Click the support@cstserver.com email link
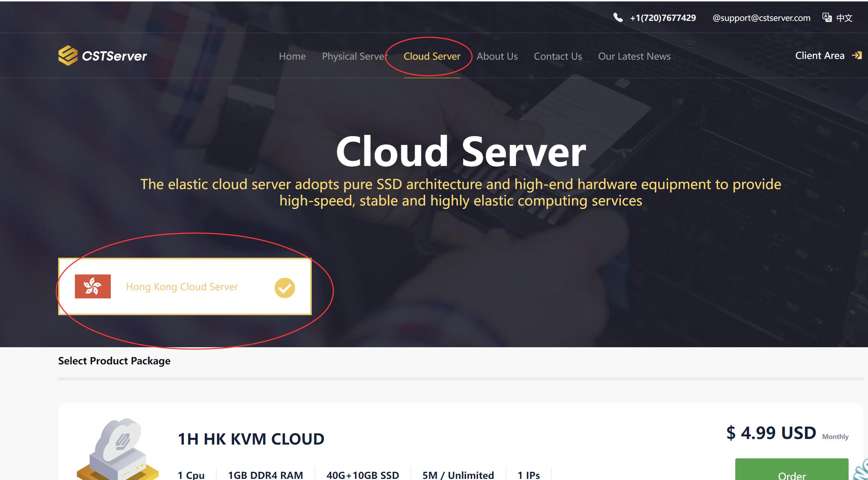The height and width of the screenshot is (480, 868). coord(761,18)
